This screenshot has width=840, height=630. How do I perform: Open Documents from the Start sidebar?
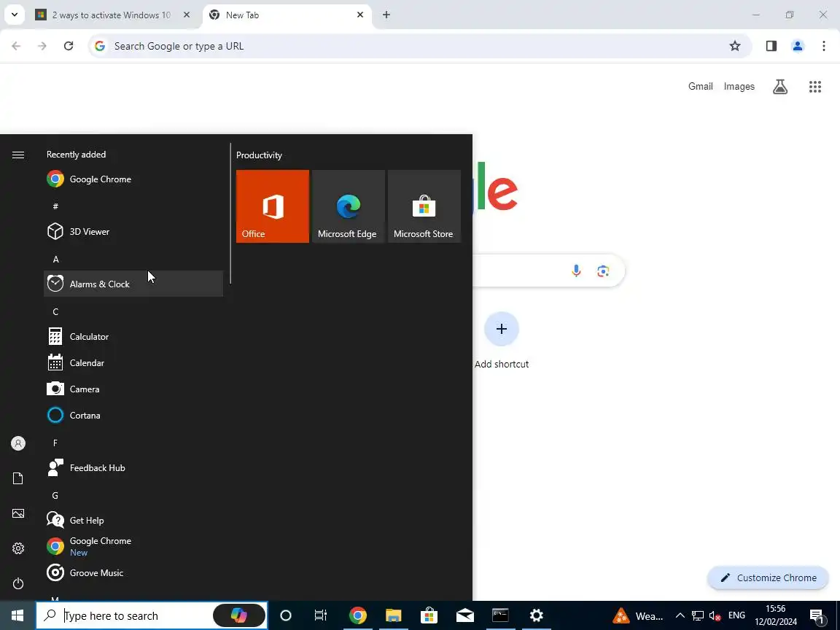tap(18, 478)
